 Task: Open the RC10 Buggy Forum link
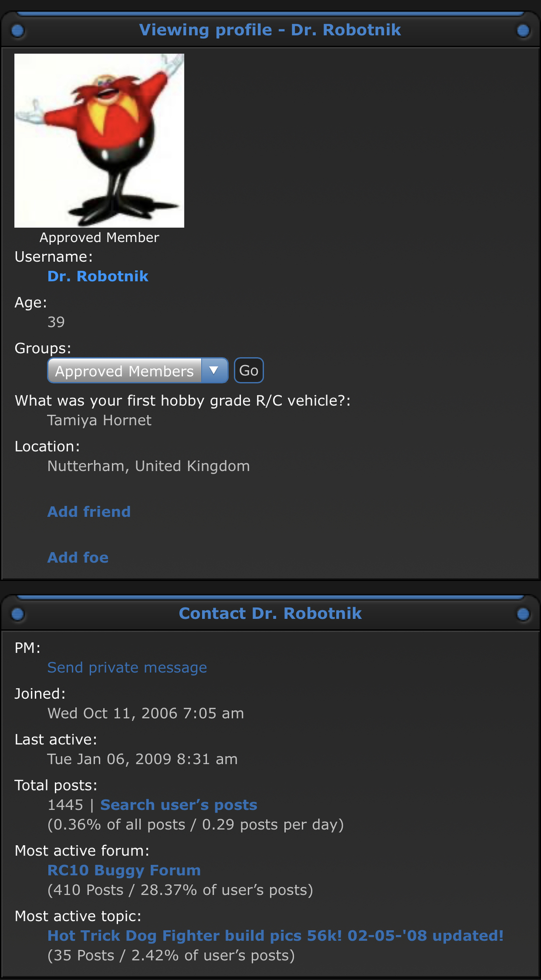click(x=124, y=870)
